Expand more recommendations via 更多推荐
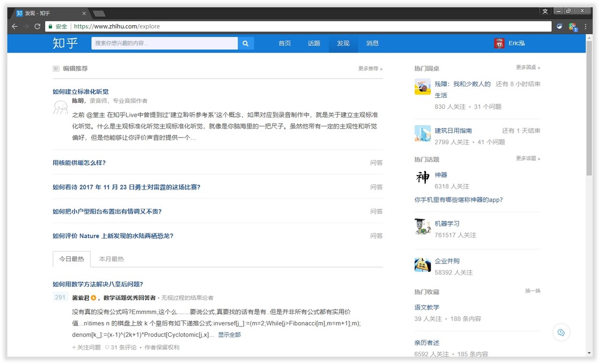Screen dimensions: 600x364 coord(370,69)
